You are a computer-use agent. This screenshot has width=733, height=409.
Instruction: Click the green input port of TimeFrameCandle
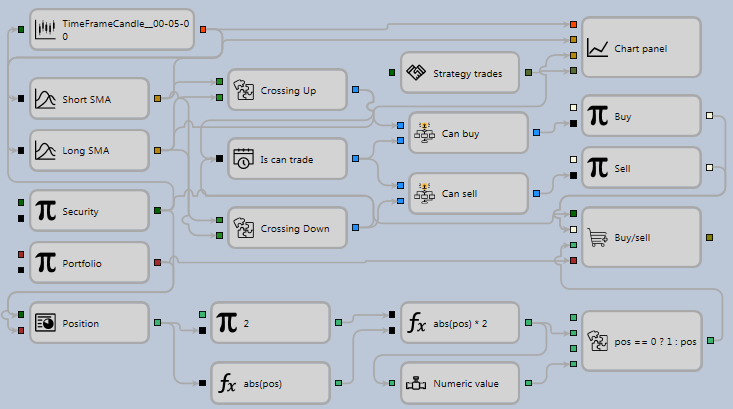pos(21,29)
